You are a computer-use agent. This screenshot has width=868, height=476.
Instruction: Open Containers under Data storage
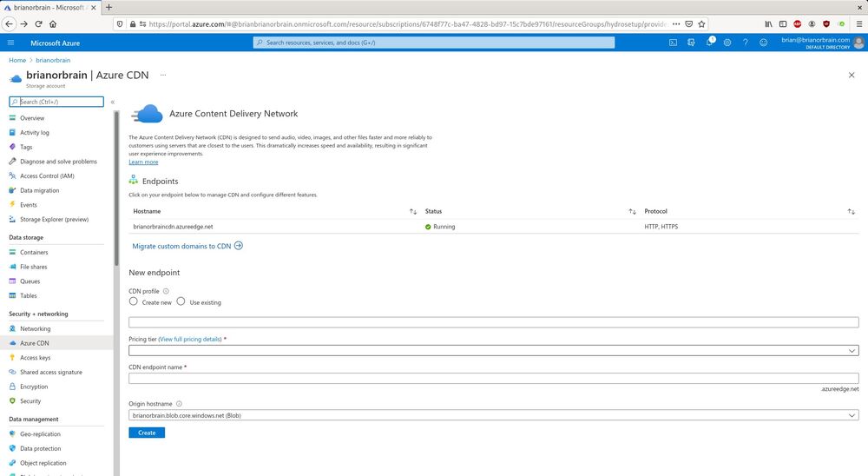pos(34,252)
